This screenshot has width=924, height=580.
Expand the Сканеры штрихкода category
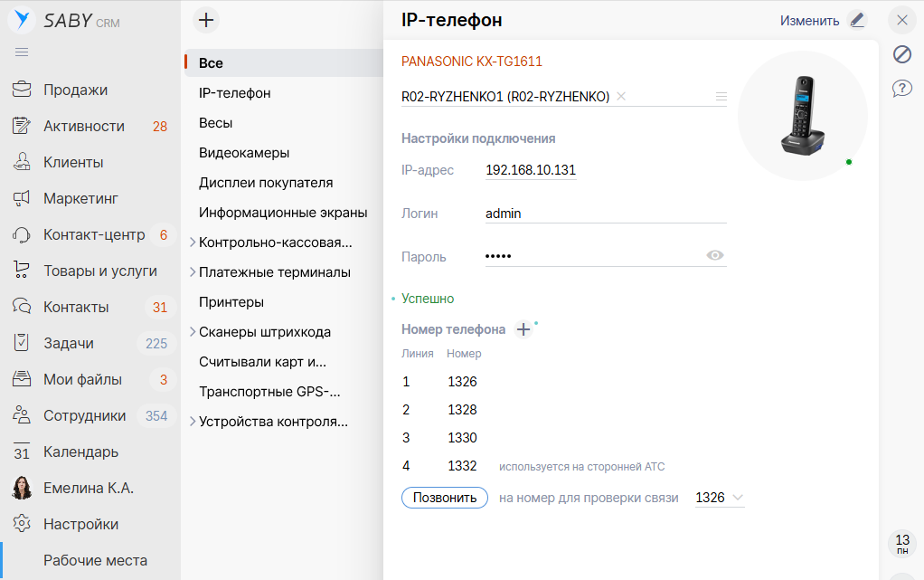pos(192,332)
